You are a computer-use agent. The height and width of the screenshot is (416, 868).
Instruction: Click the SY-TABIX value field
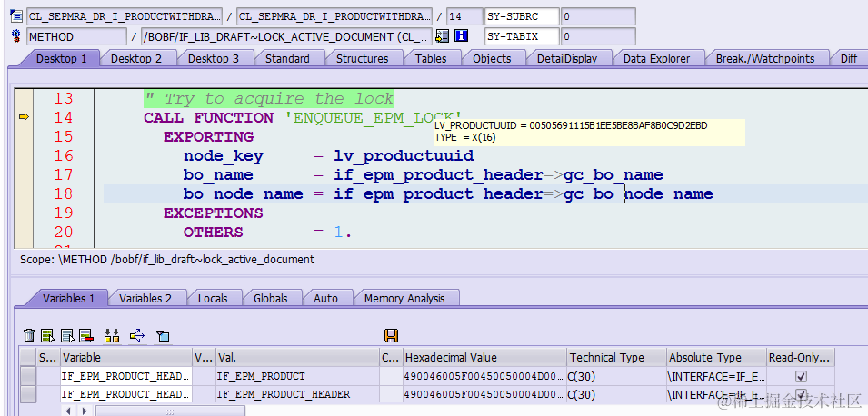(598, 37)
